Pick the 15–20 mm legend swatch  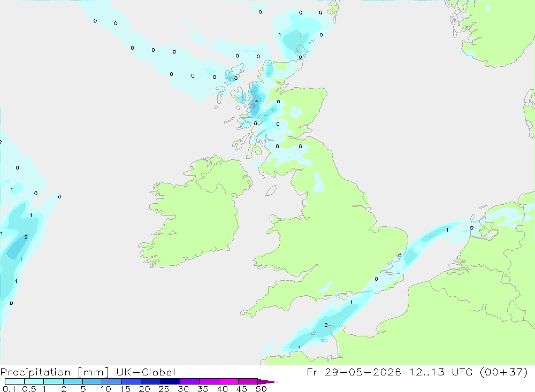pos(131,381)
